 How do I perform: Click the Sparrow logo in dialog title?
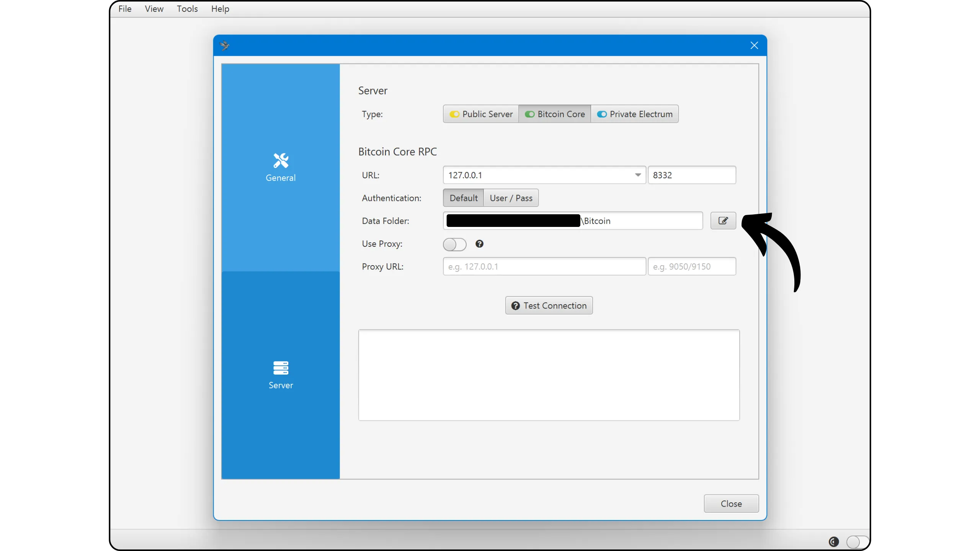[225, 46]
